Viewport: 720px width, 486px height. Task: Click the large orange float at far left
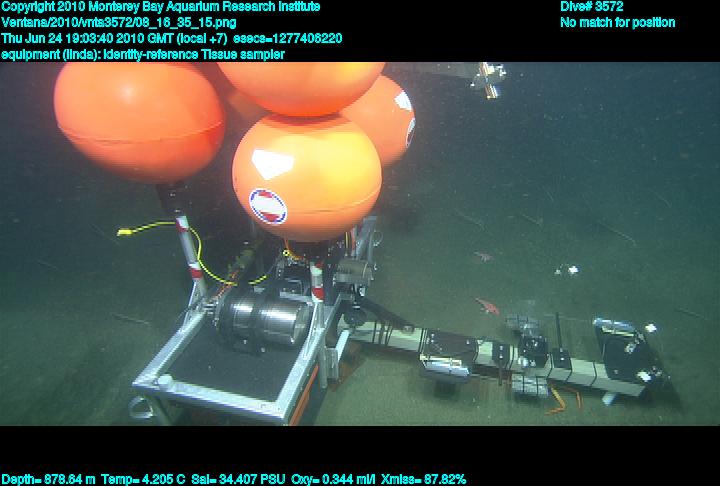tap(138, 118)
